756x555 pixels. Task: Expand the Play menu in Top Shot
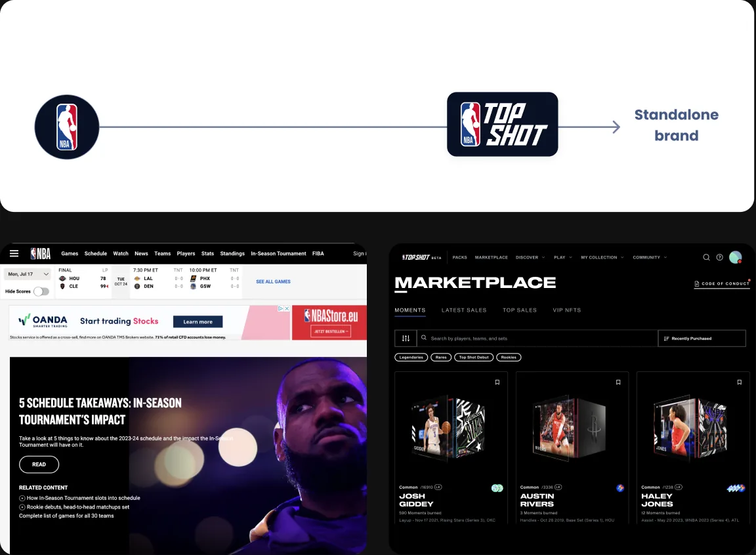click(562, 257)
